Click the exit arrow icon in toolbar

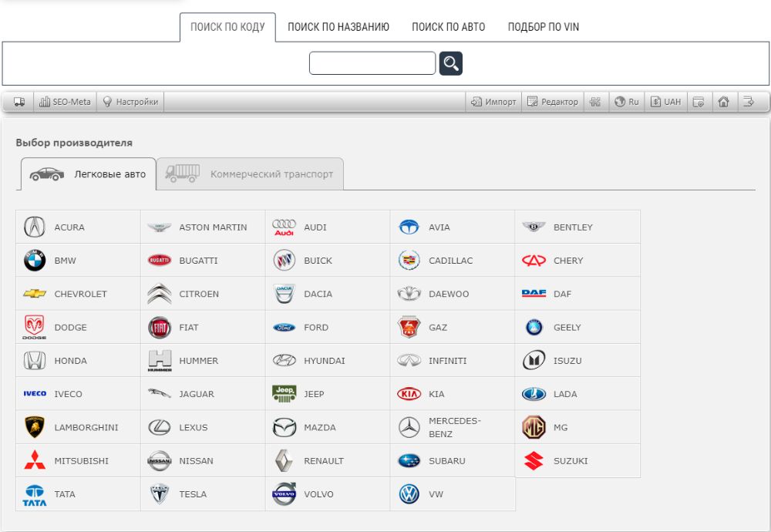pyautogui.click(x=749, y=102)
